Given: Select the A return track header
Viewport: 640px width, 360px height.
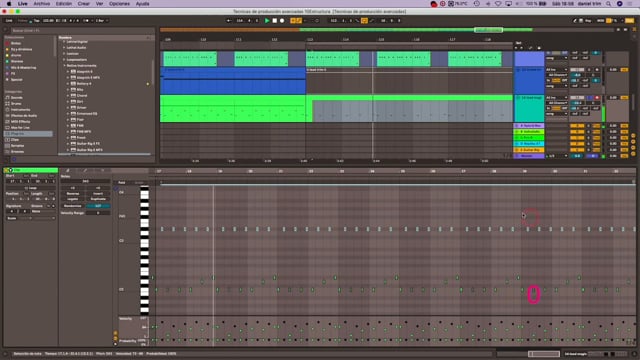Looking at the screenshot, I should (529, 126).
